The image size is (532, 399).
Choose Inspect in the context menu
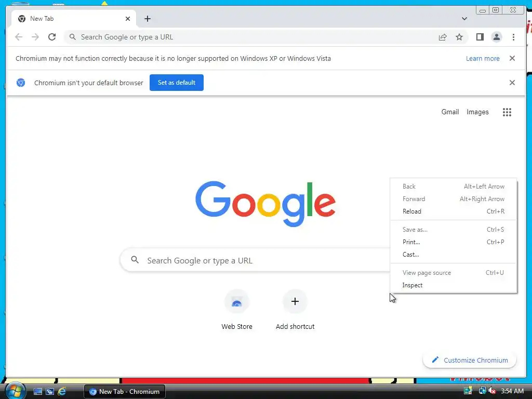[453, 285]
